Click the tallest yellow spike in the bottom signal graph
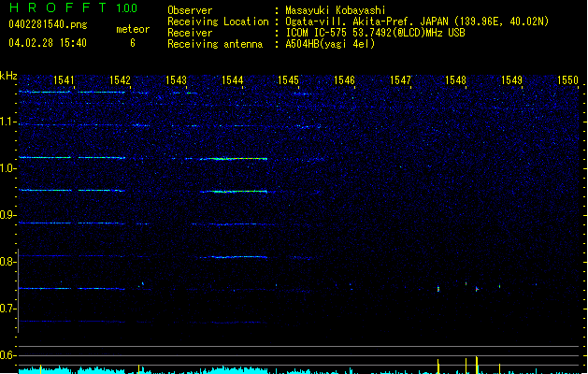Image resolution: width=588 pixels, height=374 pixels. click(x=477, y=365)
